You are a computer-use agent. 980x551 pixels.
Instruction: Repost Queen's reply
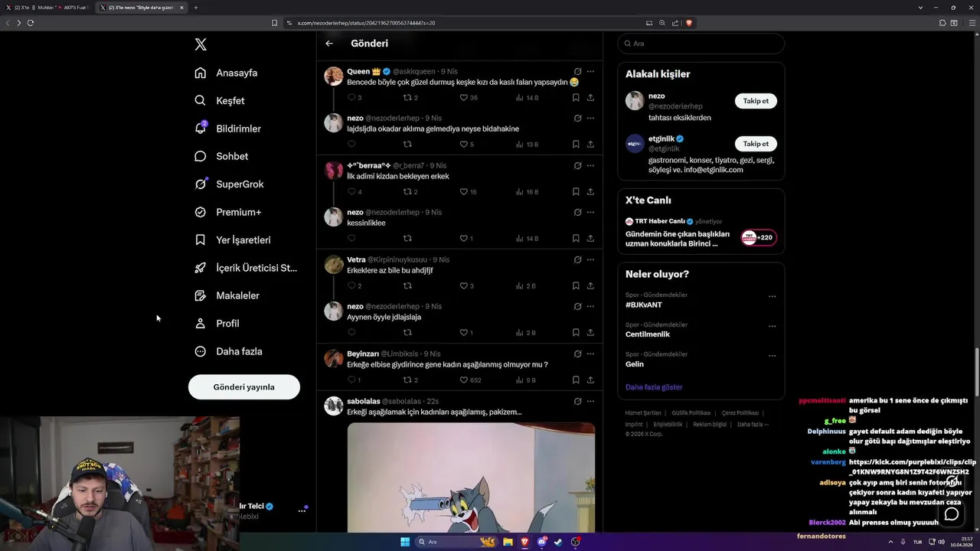pos(410,98)
